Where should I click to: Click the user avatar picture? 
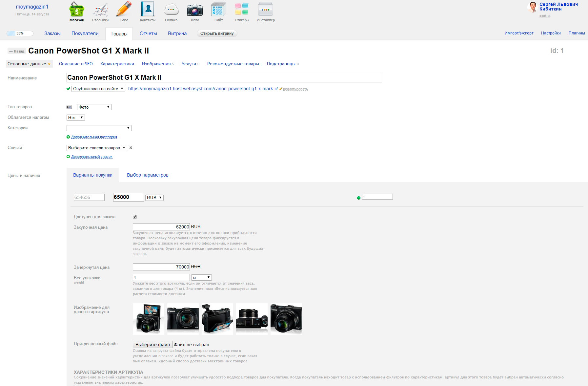[532, 7]
